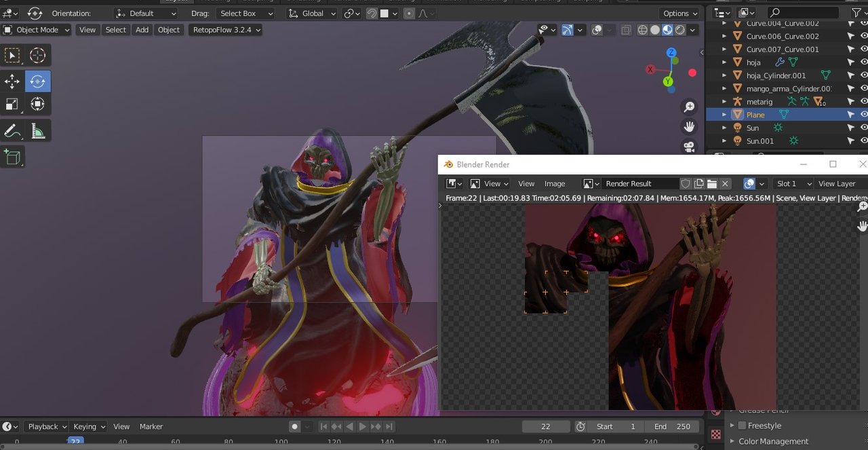Toggle viewport overlays button
The image size is (868, 450).
point(597,30)
